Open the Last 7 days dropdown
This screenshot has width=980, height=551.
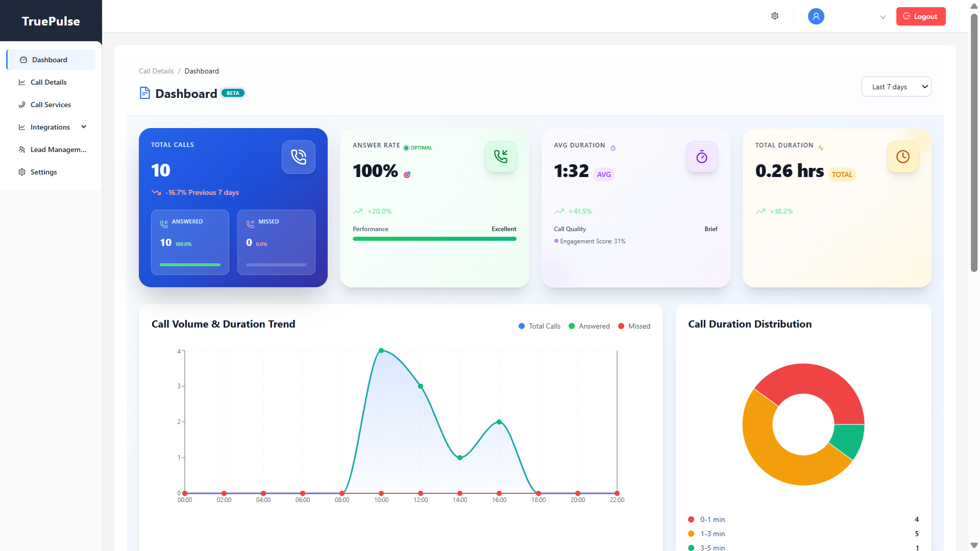pyautogui.click(x=896, y=87)
